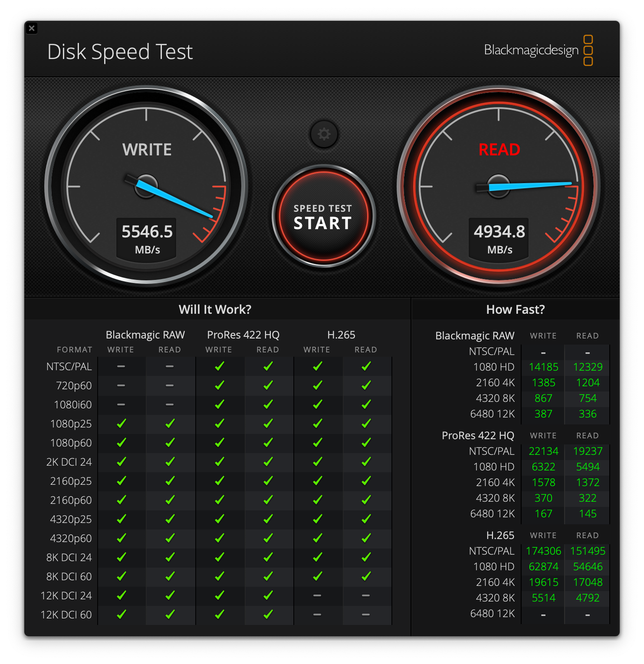Select the Will It Work? header
This screenshot has height=664, width=644.
coord(215,309)
